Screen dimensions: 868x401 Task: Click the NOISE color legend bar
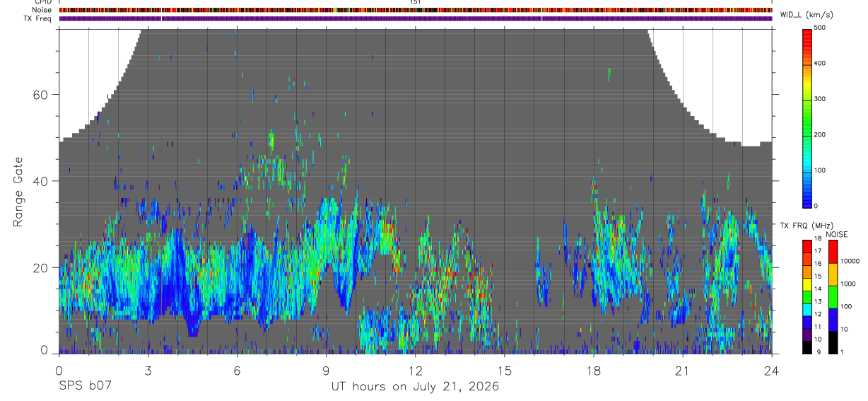pyautogui.click(x=833, y=296)
